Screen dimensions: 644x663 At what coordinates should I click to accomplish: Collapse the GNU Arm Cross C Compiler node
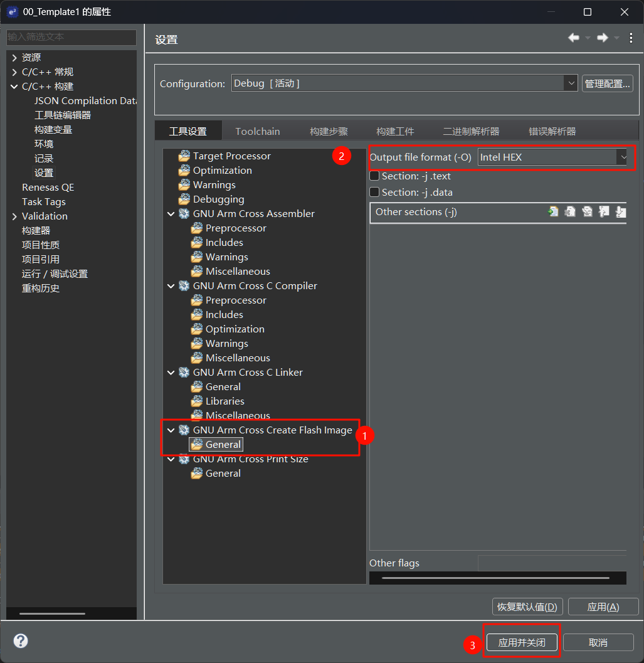click(171, 286)
